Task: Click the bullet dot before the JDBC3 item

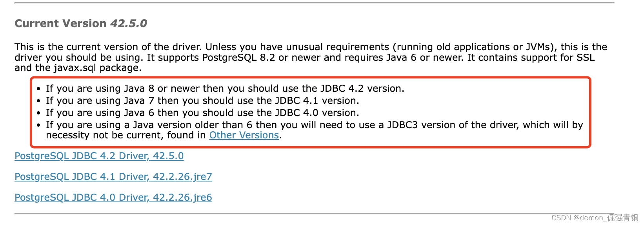Action: [38, 125]
